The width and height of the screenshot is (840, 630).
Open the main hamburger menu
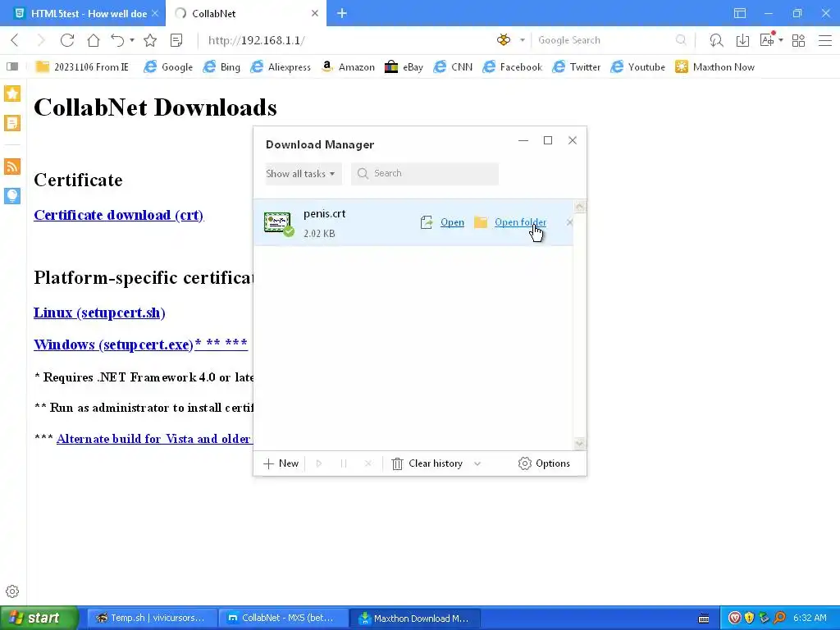[825, 40]
